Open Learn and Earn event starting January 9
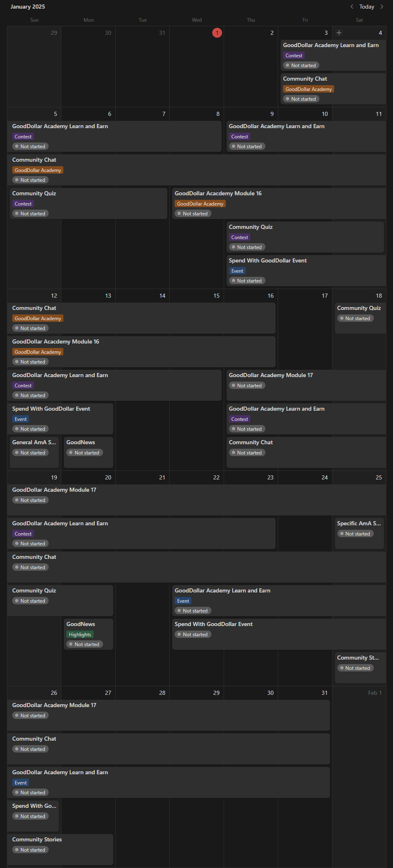Image resolution: width=393 pixels, height=868 pixels. coord(306,136)
